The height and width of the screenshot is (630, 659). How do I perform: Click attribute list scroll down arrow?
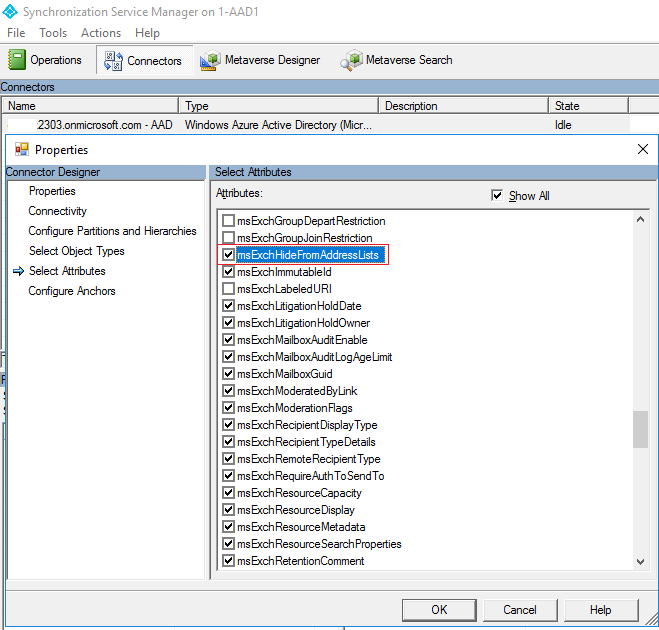click(641, 562)
